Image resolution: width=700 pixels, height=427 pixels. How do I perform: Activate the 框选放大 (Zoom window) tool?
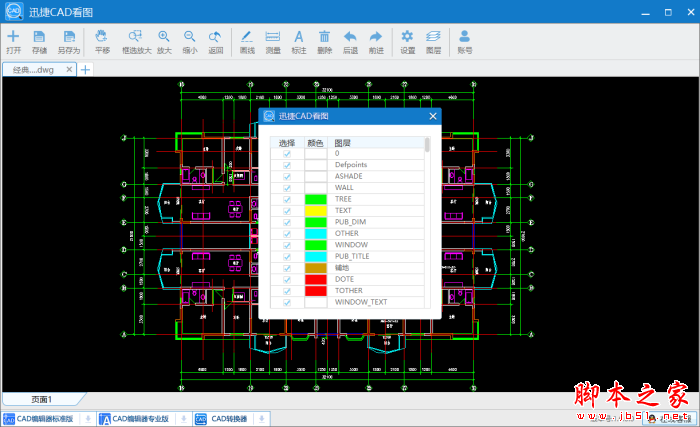click(135, 40)
